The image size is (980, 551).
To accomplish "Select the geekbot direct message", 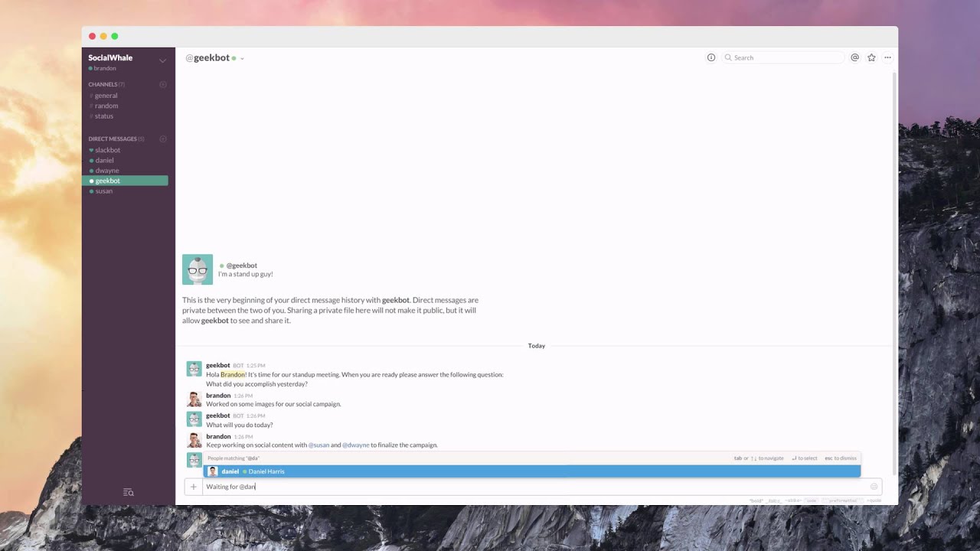I will [125, 181].
